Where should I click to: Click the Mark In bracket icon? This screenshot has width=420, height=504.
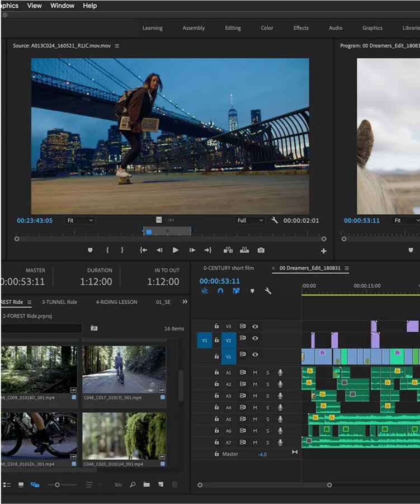pos(107,250)
